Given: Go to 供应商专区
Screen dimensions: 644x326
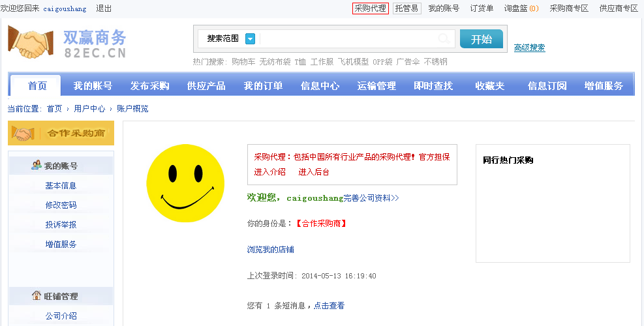Looking at the screenshot, I should click(619, 8).
